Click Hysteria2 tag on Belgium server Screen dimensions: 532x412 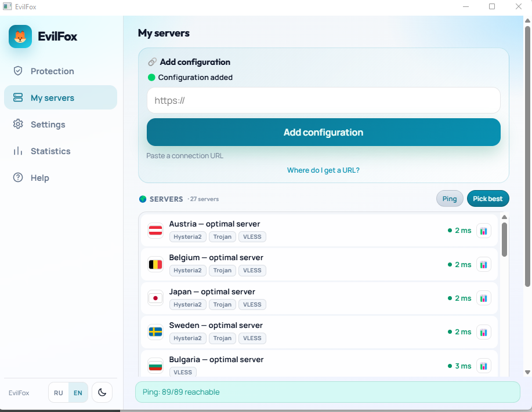click(x=187, y=271)
